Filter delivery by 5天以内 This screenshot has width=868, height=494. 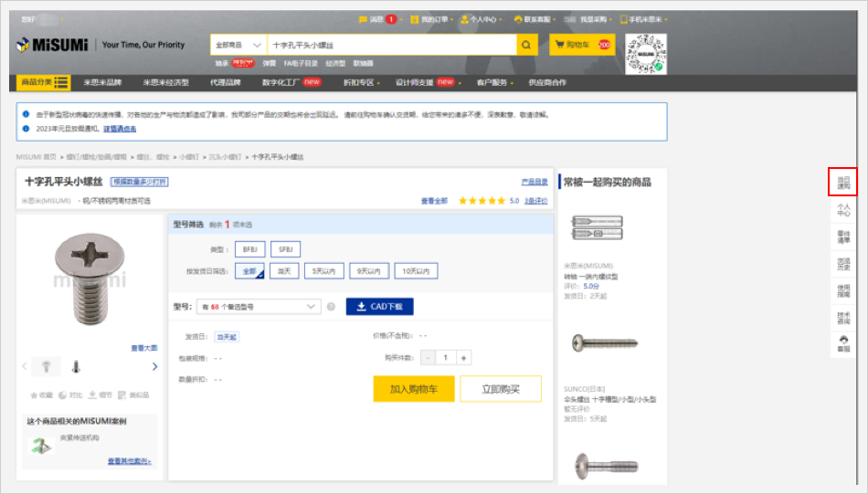click(323, 271)
